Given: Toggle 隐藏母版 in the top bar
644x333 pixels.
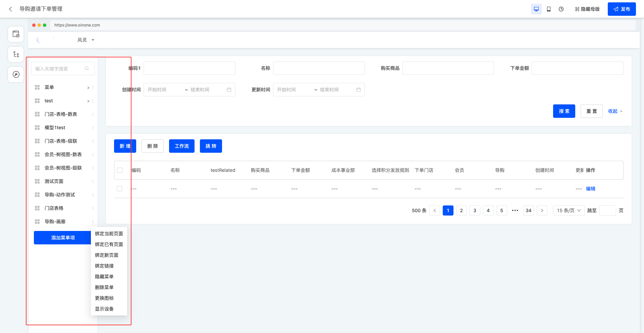Looking at the screenshot, I should click(587, 9).
